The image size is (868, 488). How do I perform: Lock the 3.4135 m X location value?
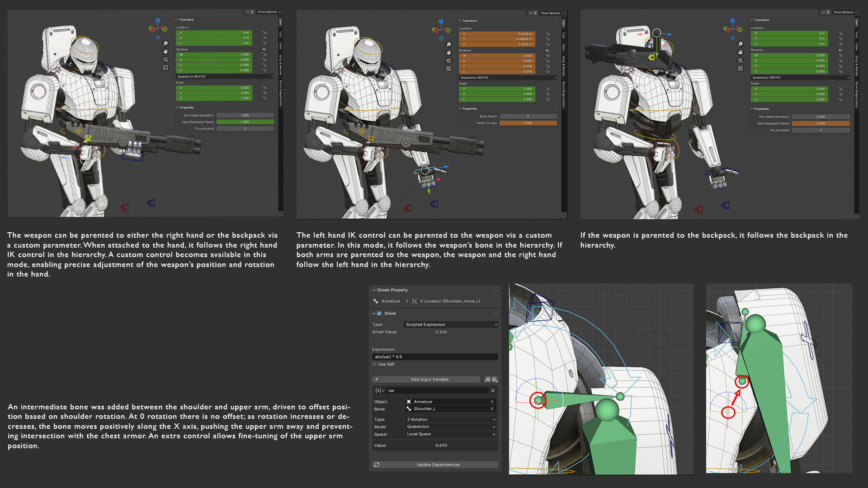[547, 34]
